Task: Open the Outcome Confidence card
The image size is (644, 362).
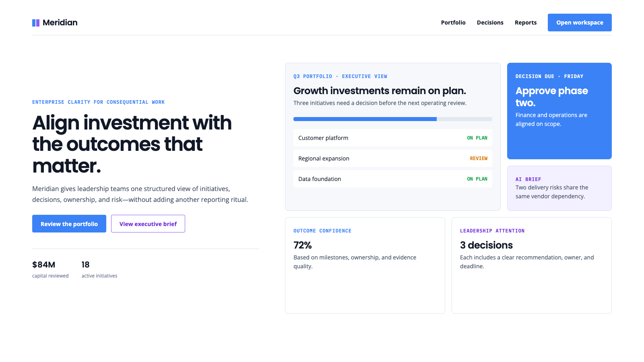Action: point(365,265)
